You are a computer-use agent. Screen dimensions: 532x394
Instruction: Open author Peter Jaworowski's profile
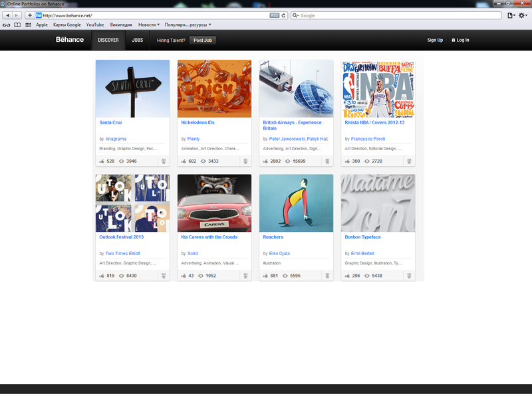click(287, 139)
